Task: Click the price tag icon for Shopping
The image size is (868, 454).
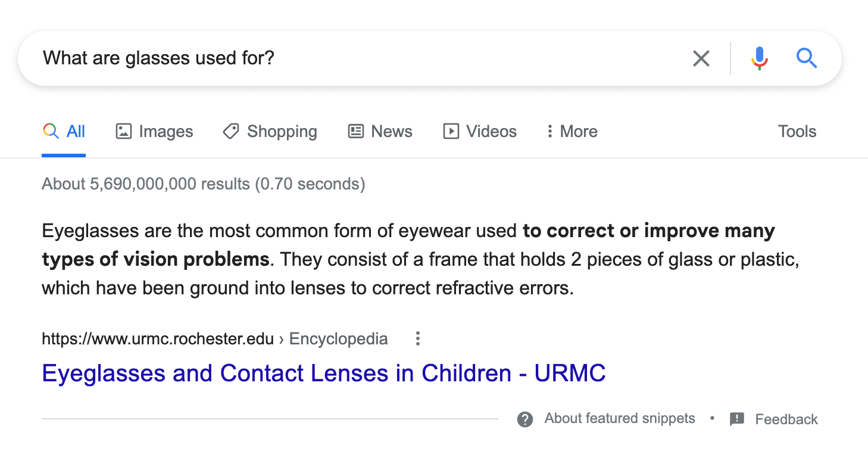Action: (231, 132)
